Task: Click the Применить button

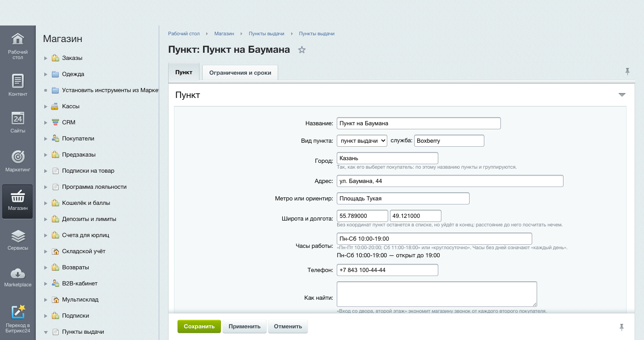Action: coord(245,327)
